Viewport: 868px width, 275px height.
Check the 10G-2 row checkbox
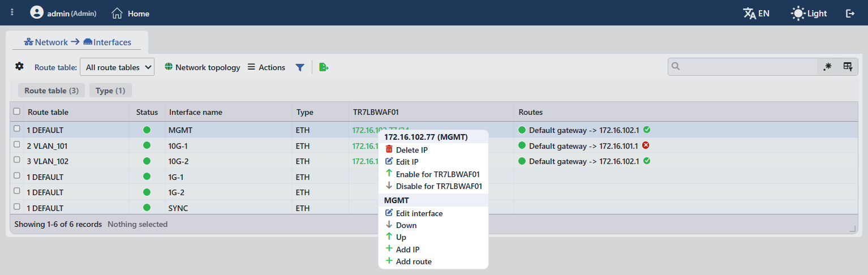(17, 161)
